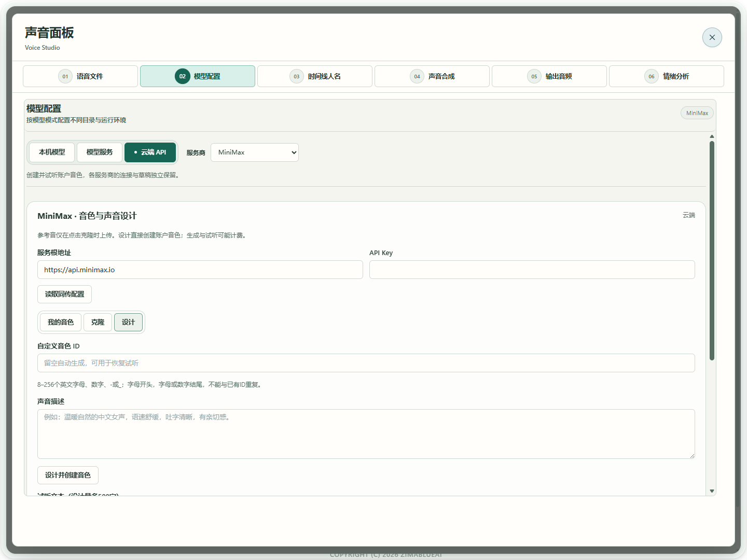
Task: Click the scrollbar up arrow
Action: tap(712, 136)
